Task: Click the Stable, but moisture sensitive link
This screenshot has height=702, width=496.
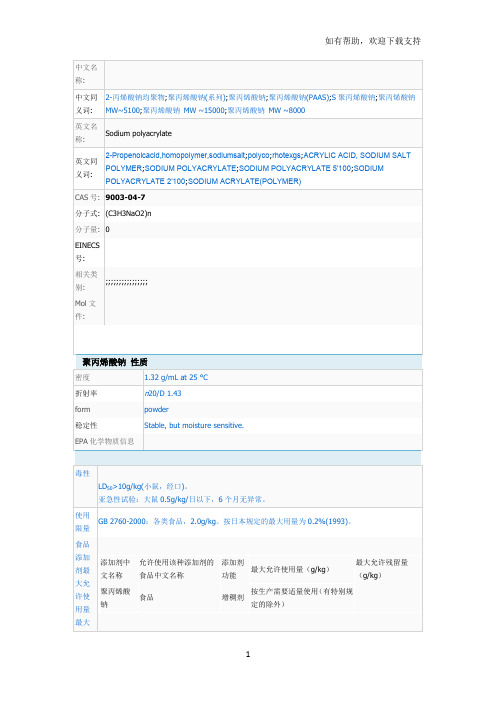Action: click(x=194, y=426)
